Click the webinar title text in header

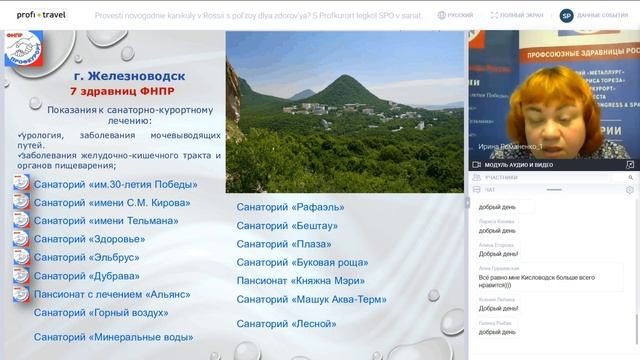pyautogui.click(x=258, y=16)
